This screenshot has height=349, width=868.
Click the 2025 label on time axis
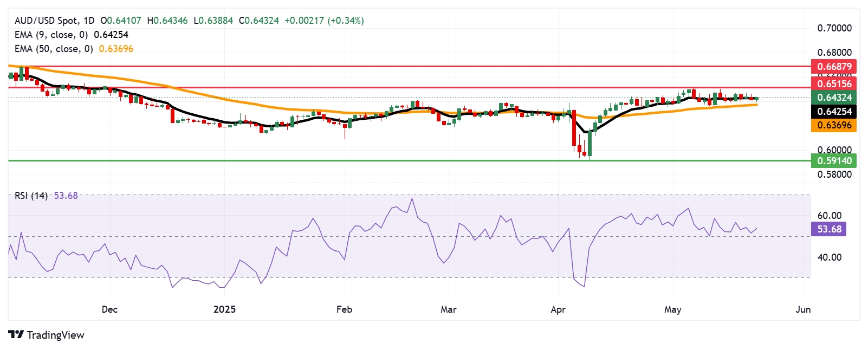224,309
